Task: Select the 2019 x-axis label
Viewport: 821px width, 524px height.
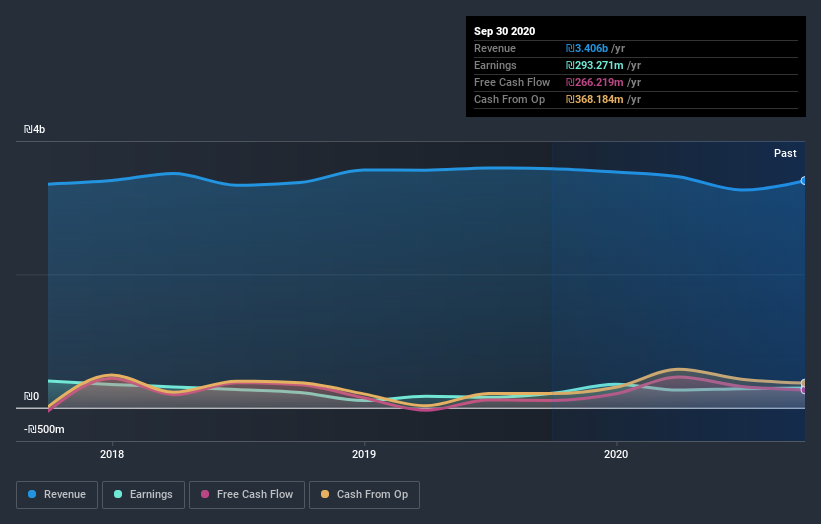Action: [x=364, y=454]
